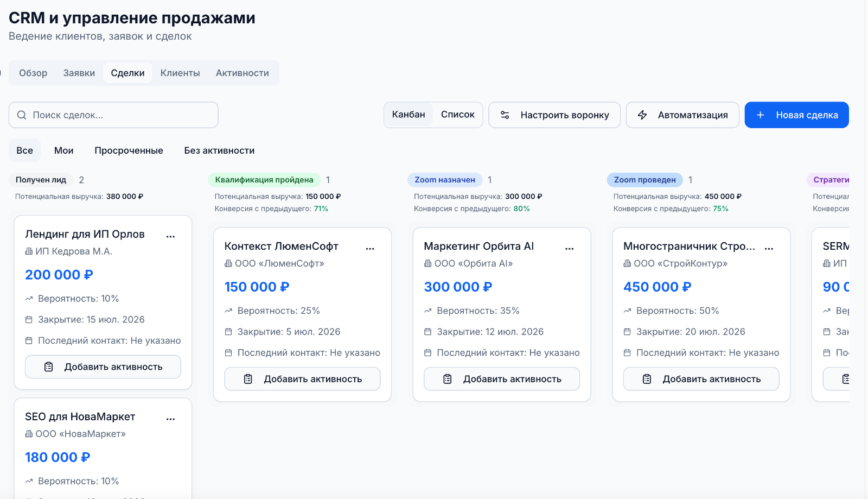This screenshot has height=499, width=868.
Task: Click the 200 000 ₽ deal amount
Action: pos(59,275)
